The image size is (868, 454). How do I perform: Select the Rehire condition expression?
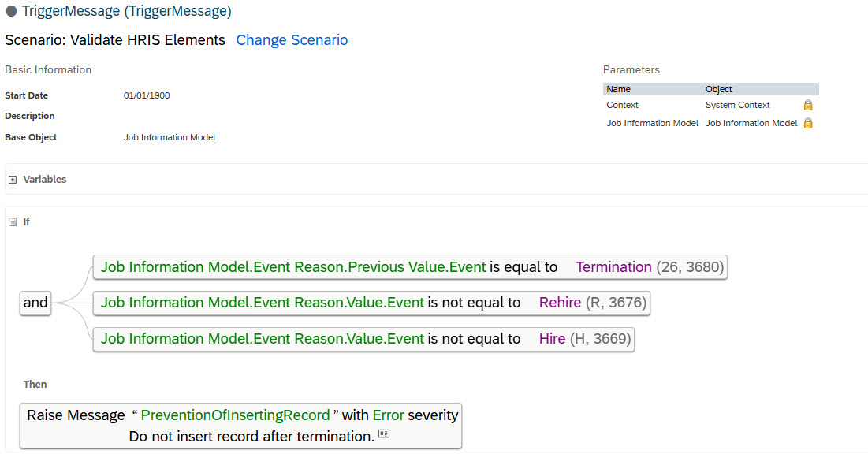click(x=371, y=303)
